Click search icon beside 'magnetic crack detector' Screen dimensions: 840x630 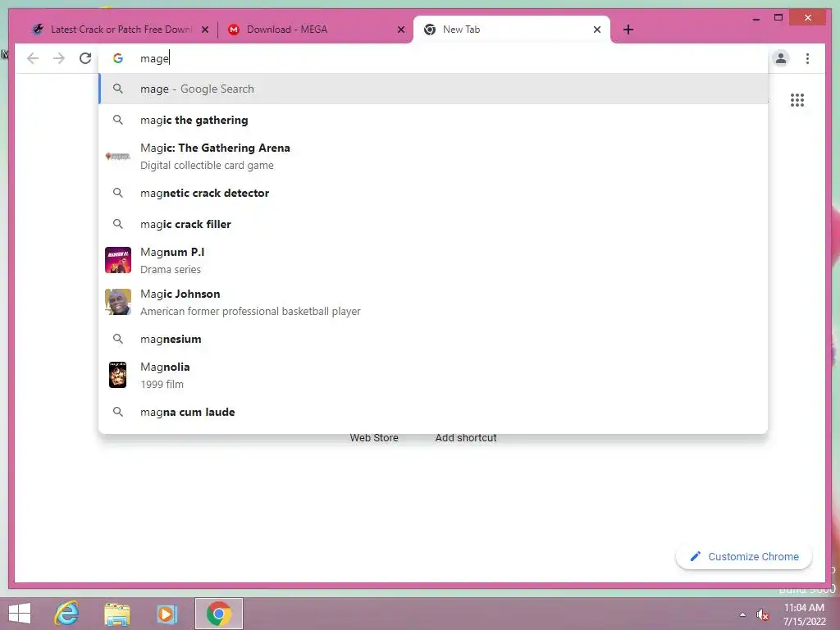118,193
